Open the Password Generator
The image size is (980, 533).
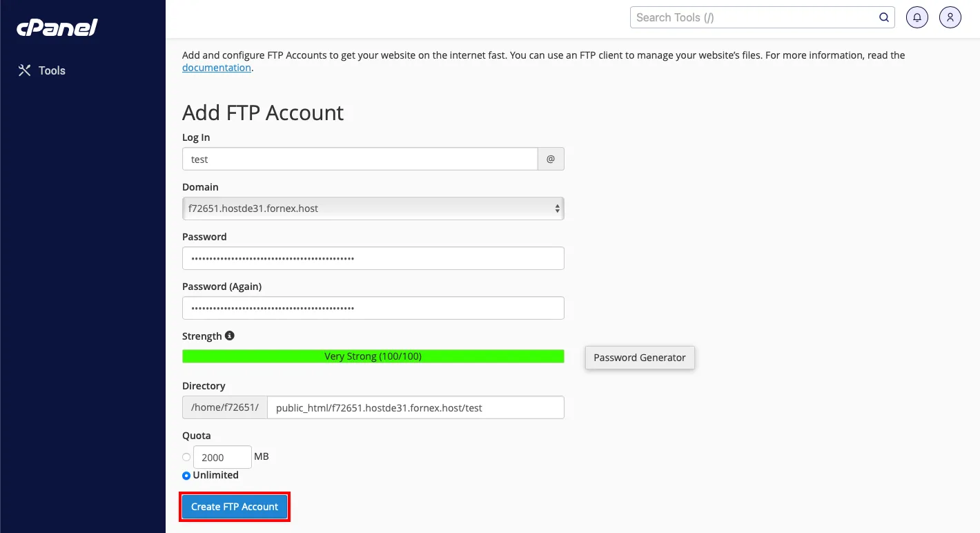coord(640,358)
